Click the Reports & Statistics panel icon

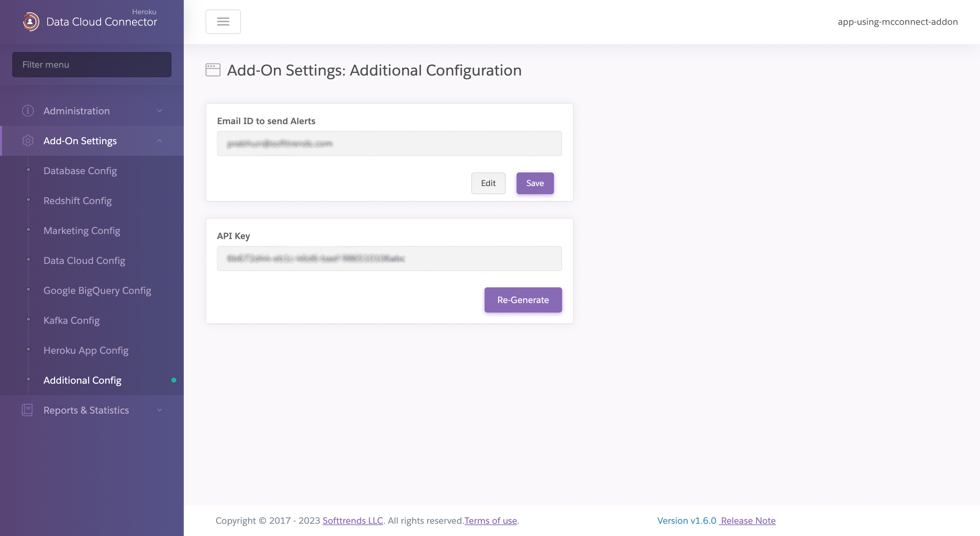[27, 409]
